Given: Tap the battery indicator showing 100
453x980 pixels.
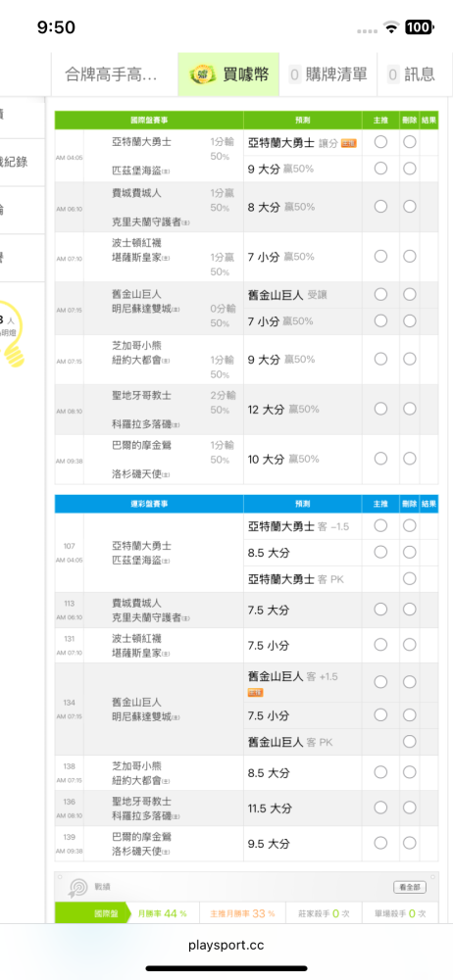Looking at the screenshot, I should [418, 27].
